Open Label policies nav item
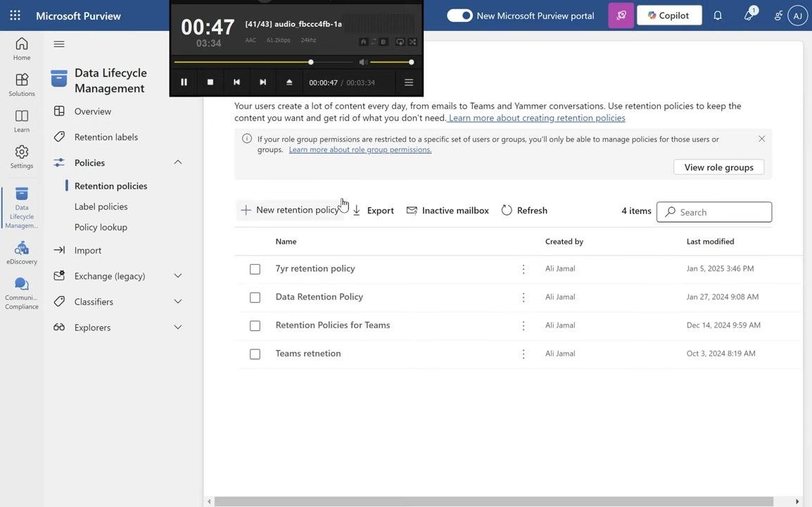The height and width of the screenshot is (507, 812). 101,206
